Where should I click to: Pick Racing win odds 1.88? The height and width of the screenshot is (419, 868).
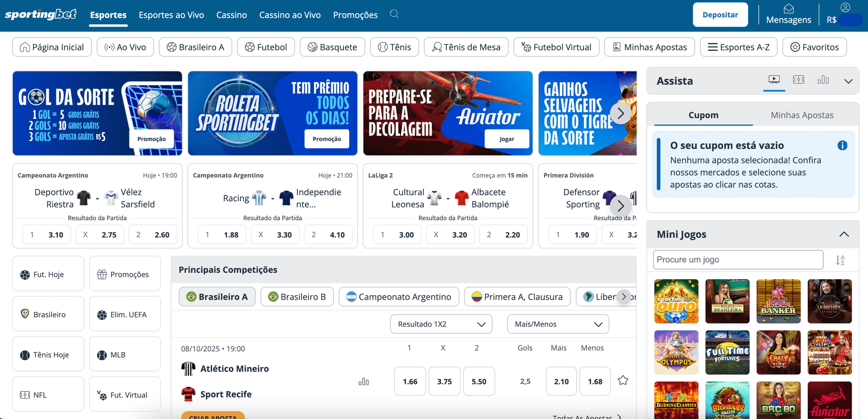pos(222,234)
